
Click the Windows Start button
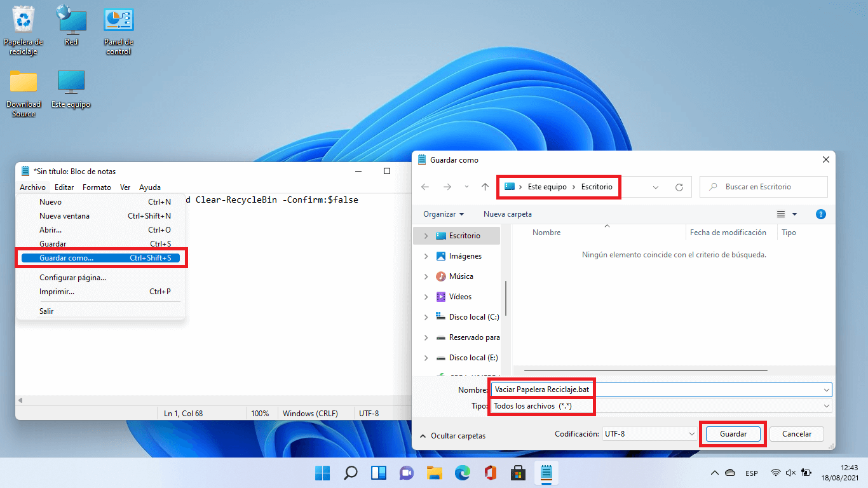coord(322,473)
